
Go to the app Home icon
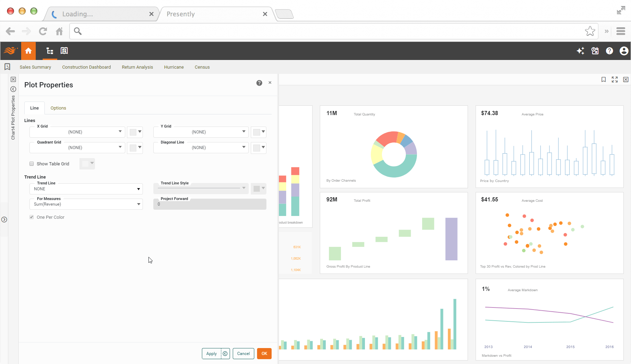[x=28, y=51]
